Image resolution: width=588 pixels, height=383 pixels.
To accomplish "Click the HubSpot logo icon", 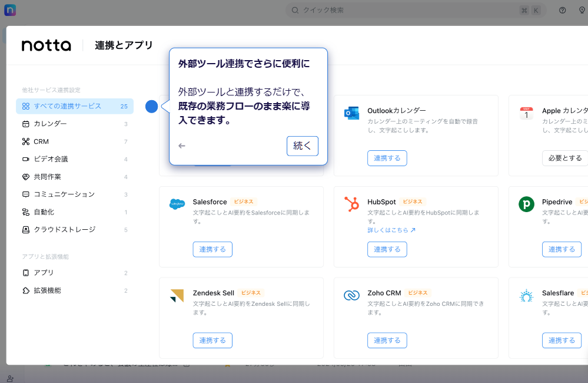I will pyautogui.click(x=352, y=204).
